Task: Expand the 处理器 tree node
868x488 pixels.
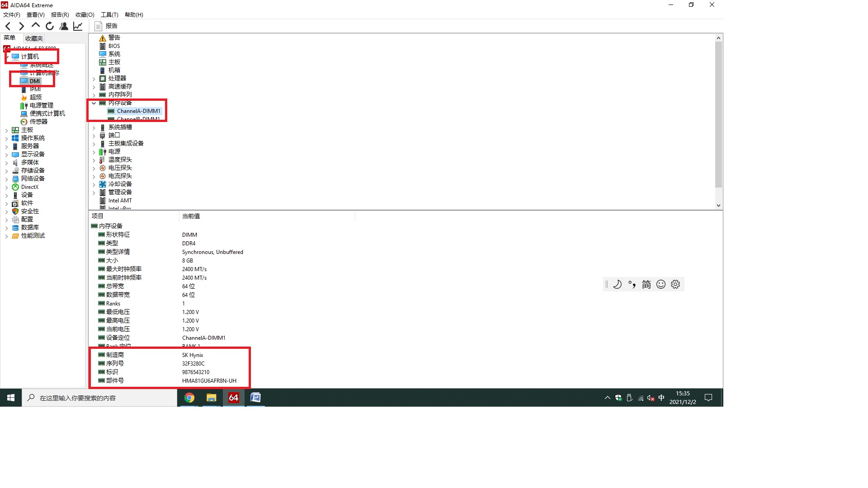Action: (94, 79)
